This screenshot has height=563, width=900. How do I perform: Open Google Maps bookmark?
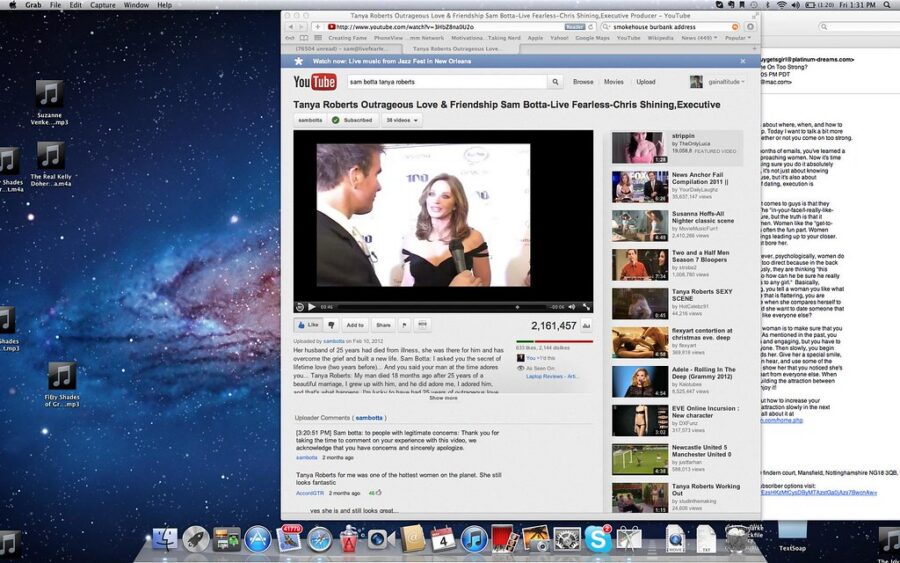point(592,38)
